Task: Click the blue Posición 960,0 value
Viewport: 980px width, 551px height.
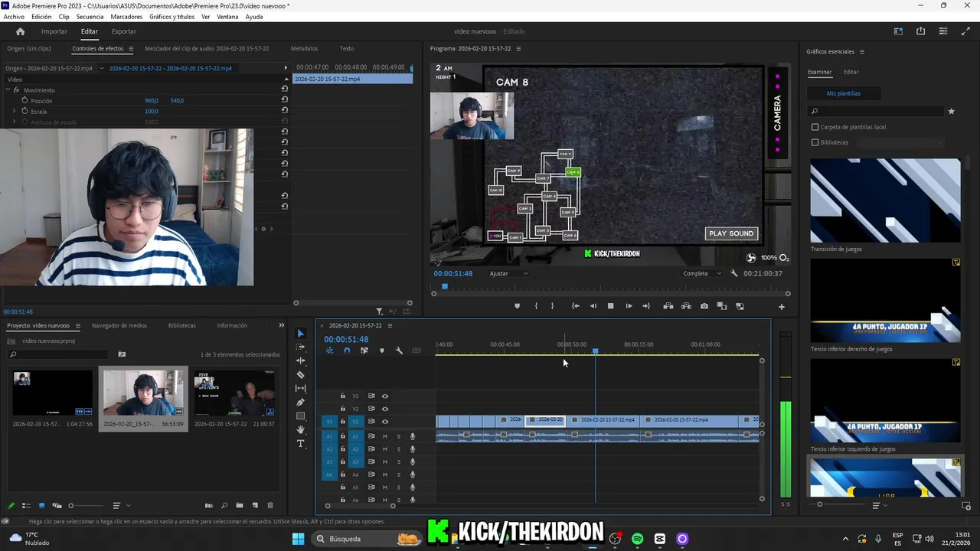Action: [152, 100]
